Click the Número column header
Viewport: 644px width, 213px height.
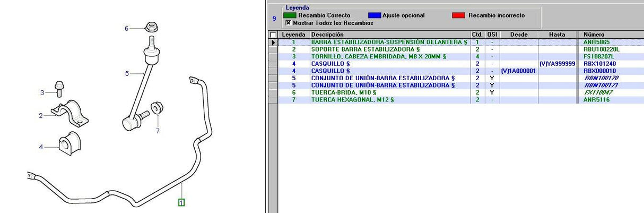pyautogui.click(x=594, y=35)
